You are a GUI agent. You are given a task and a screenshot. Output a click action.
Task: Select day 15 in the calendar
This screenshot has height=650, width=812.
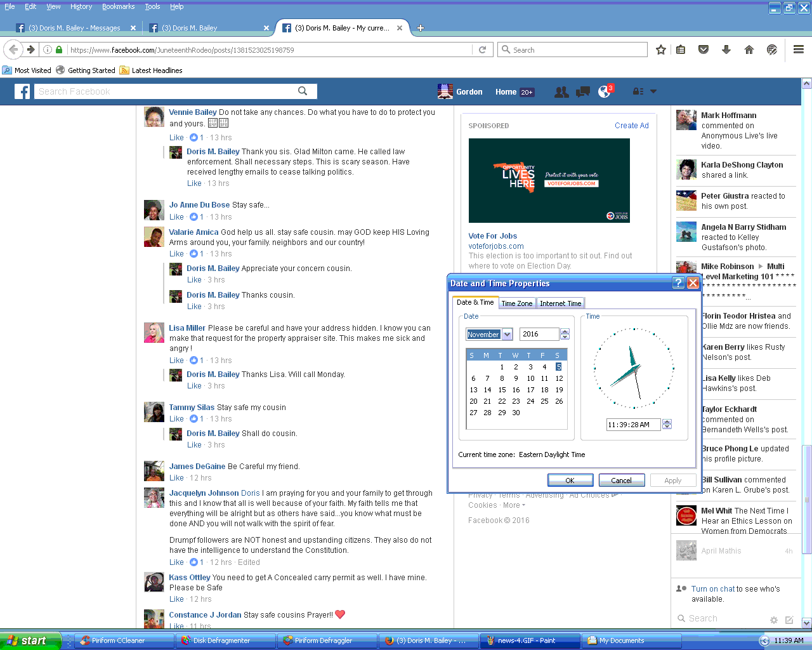click(502, 390)
